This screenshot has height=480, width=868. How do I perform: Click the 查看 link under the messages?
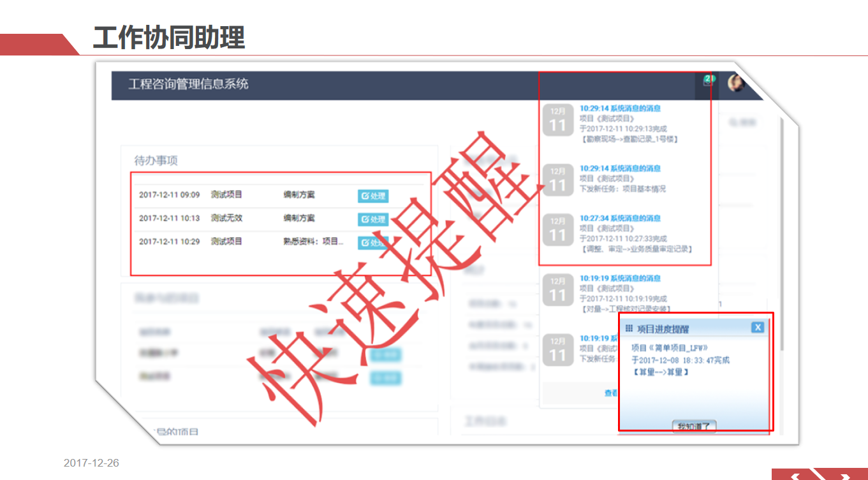611,393
